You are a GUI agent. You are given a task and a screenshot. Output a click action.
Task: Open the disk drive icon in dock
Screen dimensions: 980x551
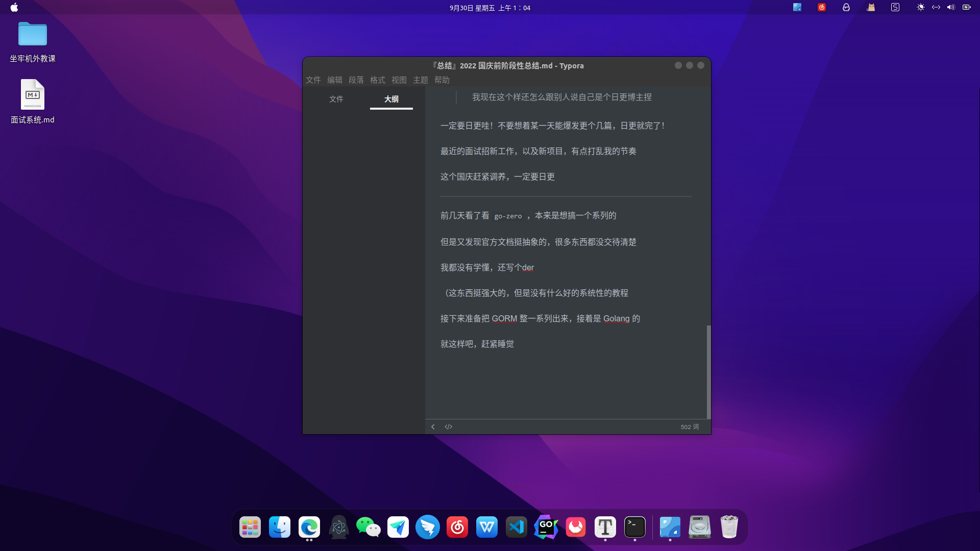(700, 527)
